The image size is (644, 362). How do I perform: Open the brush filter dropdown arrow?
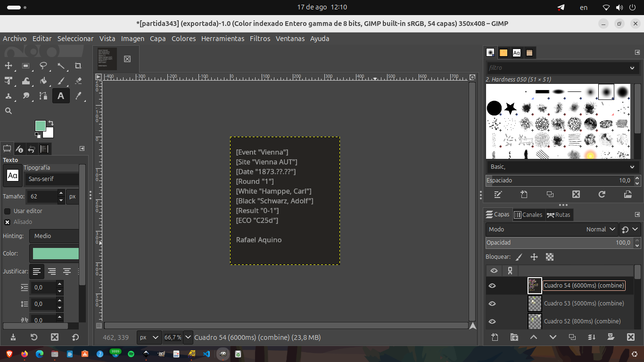632,68
